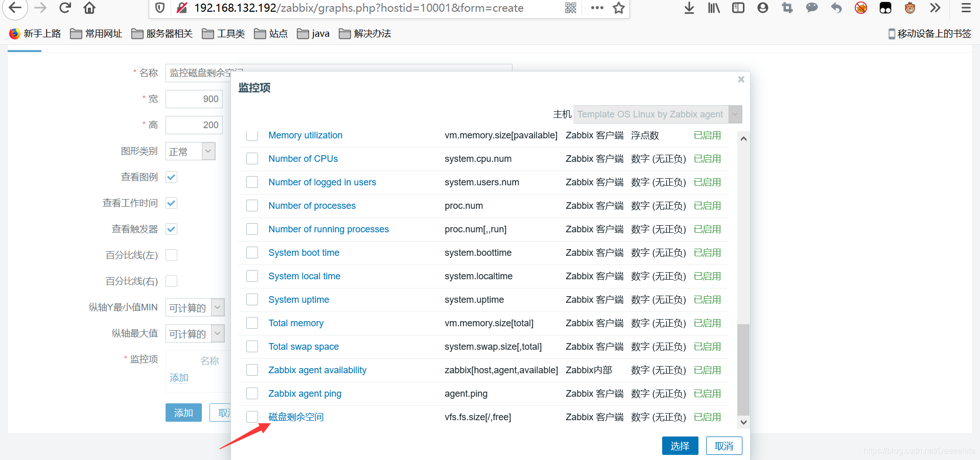Check the Number of processes item checkbox
This screenshot has width=980, height=460.
click(x=252, y=206)
